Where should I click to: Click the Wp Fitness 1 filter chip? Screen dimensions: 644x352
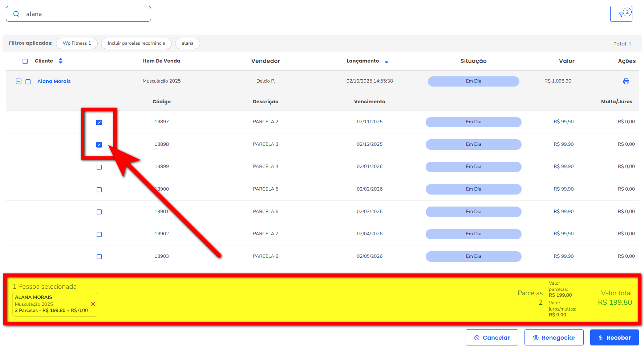coord(77,43)
